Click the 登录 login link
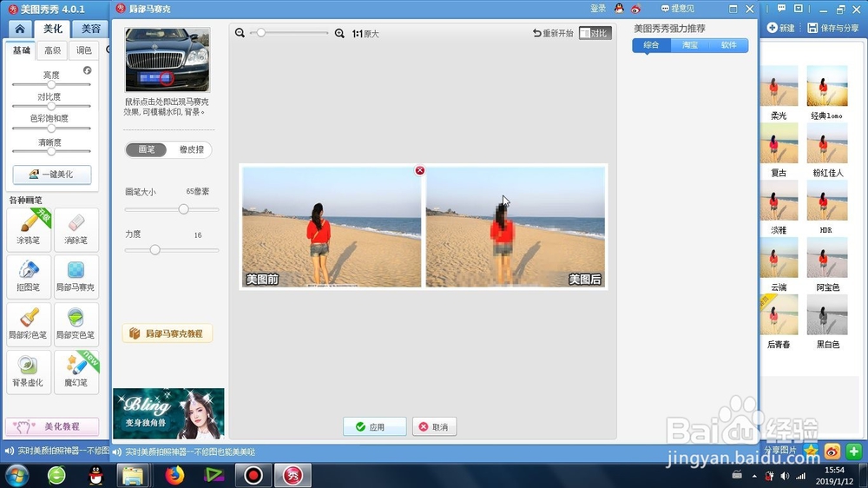Screen dimensions: 868x488 tap(598, 9)
